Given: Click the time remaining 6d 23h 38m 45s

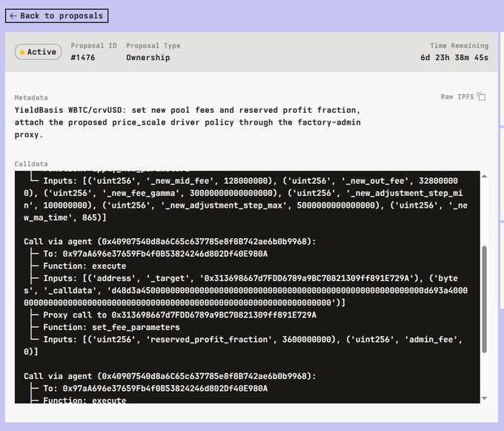Looking at the screenshot, I should 454,58.
